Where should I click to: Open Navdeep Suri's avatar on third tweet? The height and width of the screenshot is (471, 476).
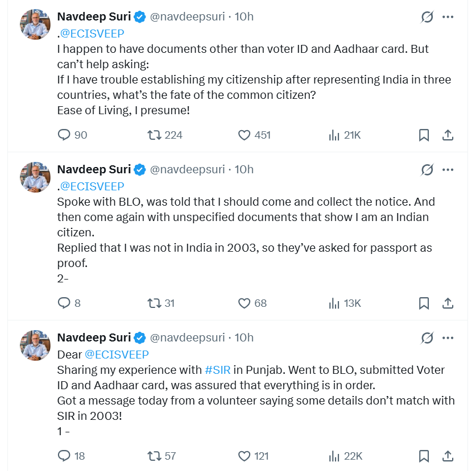pos(35,345)
